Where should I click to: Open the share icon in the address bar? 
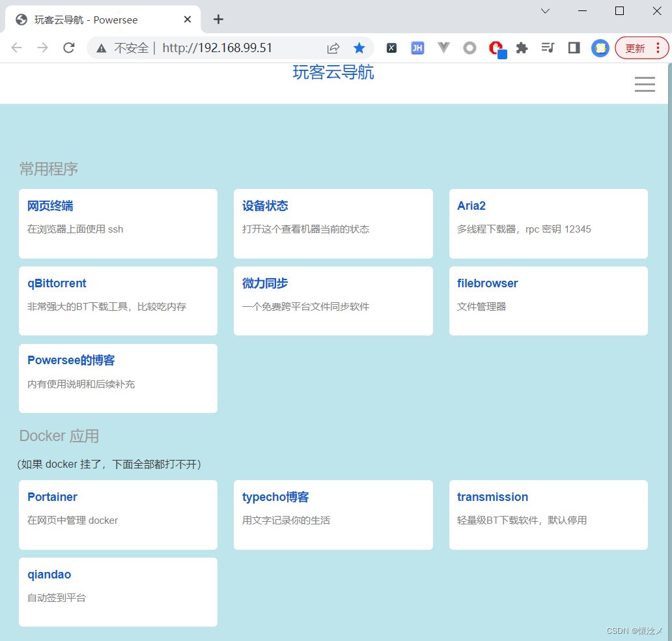[x=333, y=48]
